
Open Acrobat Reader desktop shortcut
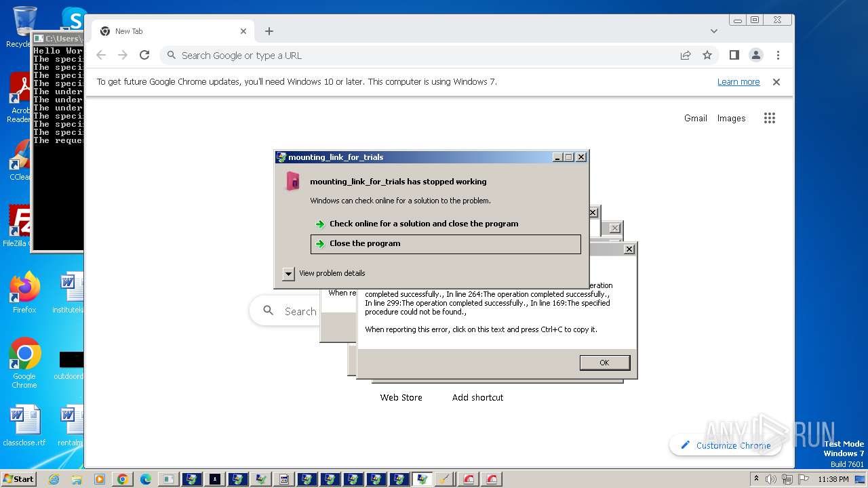pyautogui.click(x=20, y=98)
